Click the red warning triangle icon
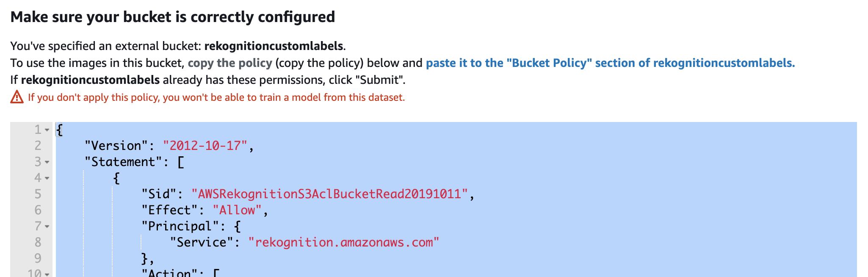Screen dimensions: 868x277 click(x=17, y=97)
